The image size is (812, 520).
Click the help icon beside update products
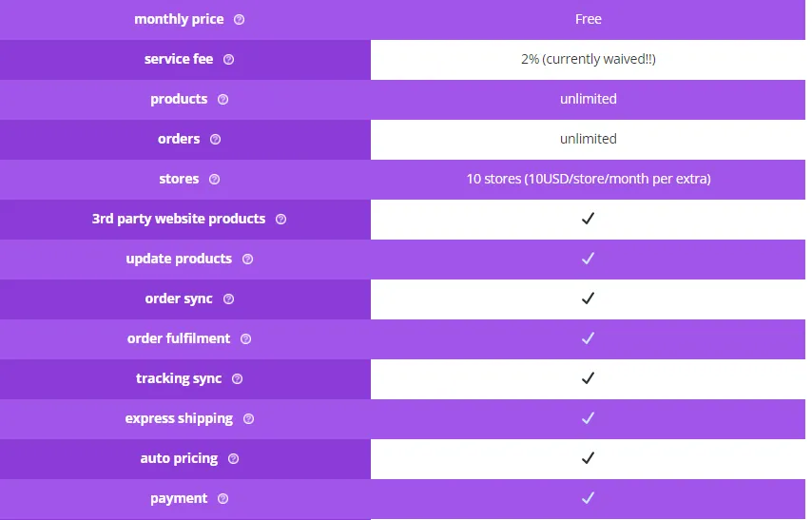(x=247, y=259)
